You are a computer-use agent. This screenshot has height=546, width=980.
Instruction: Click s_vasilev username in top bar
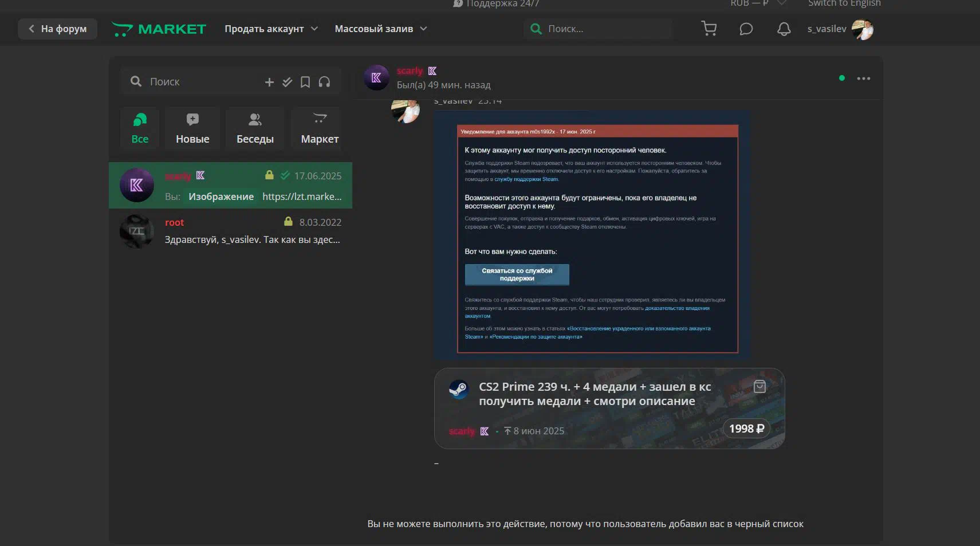(x=826, y=29)
